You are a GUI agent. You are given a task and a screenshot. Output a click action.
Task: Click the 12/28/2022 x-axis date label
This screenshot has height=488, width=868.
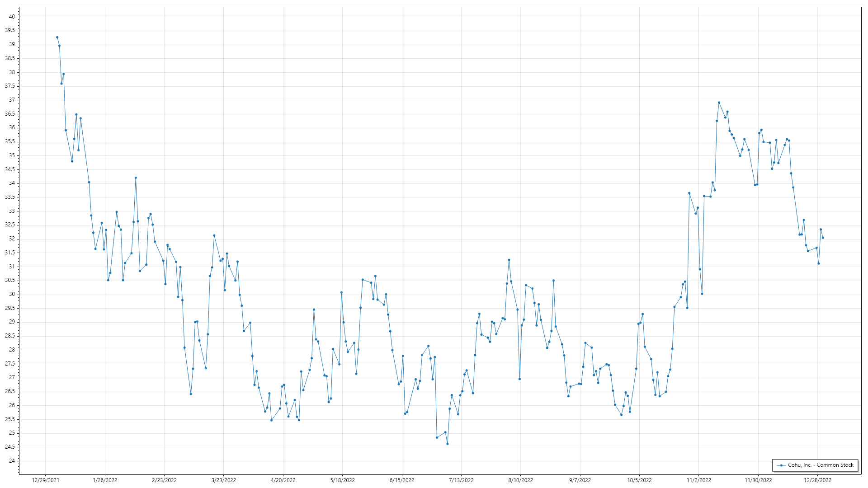pyautogui.click(x=817, y=480)
